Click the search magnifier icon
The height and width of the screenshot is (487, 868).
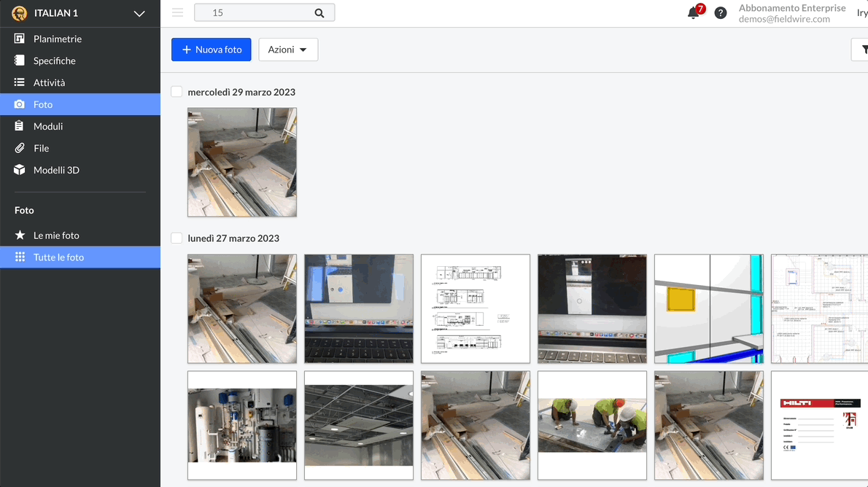click(x=319, y=12)
